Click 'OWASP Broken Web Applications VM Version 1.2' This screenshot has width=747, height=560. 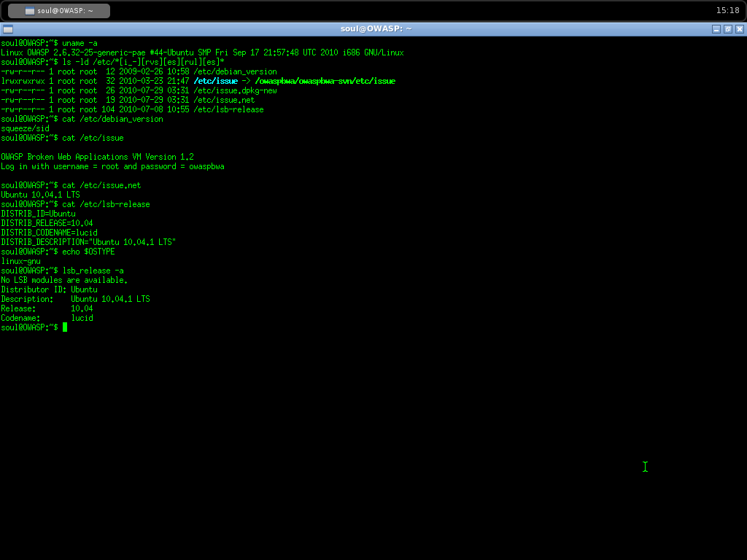point(97,157)
